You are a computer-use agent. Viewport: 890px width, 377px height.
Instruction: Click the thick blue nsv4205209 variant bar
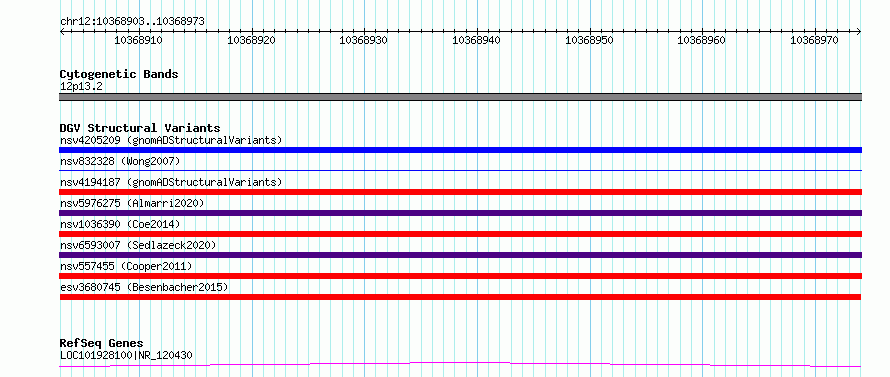pos(460,150)
